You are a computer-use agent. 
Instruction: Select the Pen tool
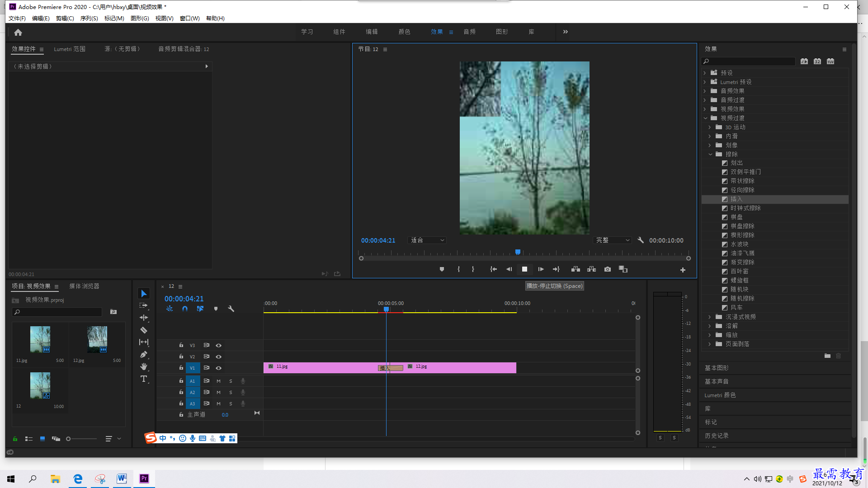(x=144, y=354)
